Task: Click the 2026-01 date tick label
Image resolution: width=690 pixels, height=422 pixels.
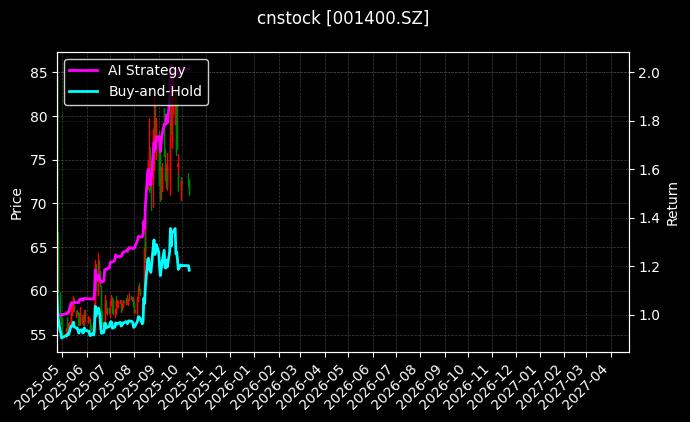Action: [x=235, y=386]
